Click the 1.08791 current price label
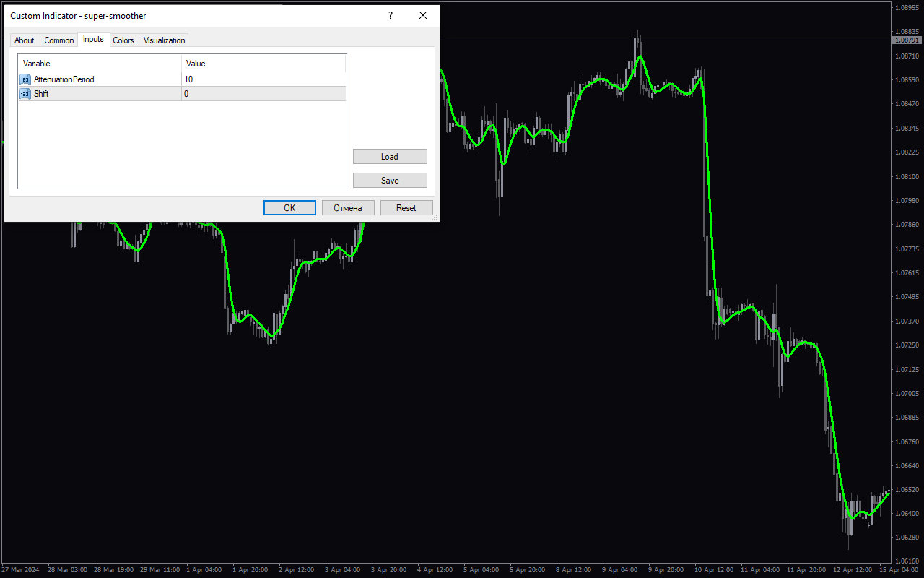924x578 pixels. tap(907, 40)
